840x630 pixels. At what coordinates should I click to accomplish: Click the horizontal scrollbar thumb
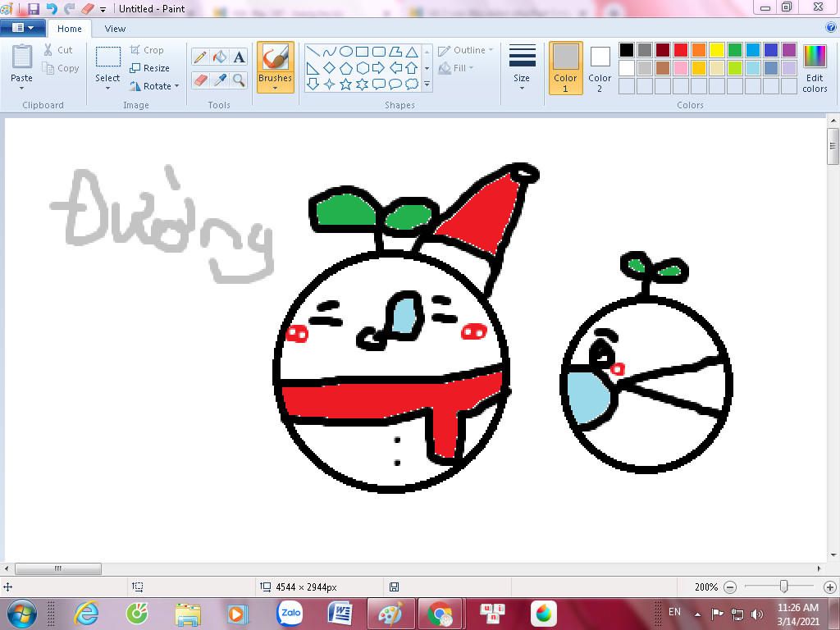(x=58, y=568)
